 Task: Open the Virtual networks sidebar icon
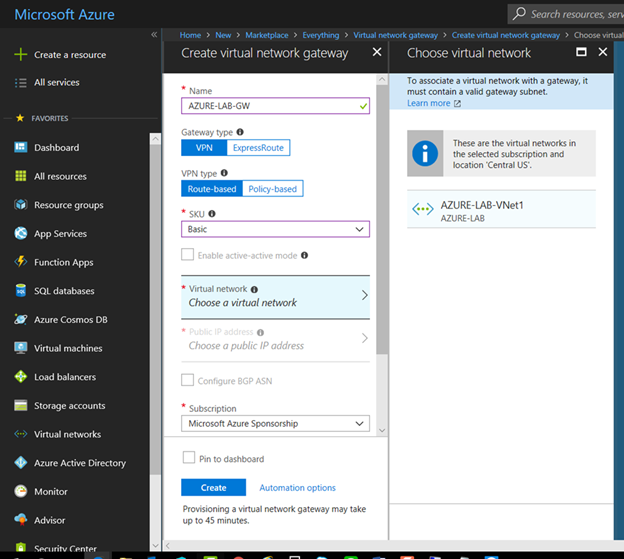tap(20, 434)
